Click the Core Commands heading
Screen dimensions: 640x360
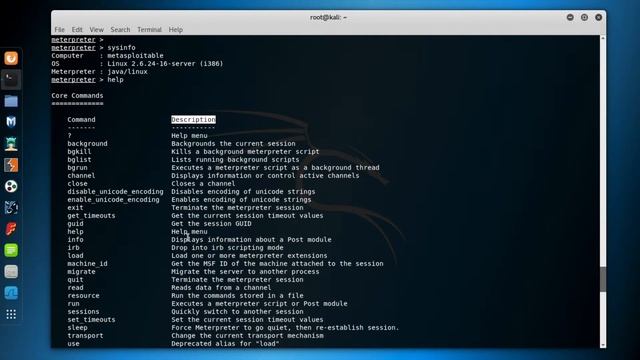pyautogui.click(x=77, y=96)
